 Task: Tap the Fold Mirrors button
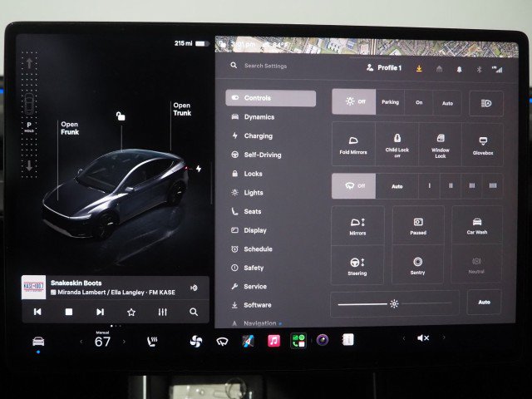coord(353,145)
